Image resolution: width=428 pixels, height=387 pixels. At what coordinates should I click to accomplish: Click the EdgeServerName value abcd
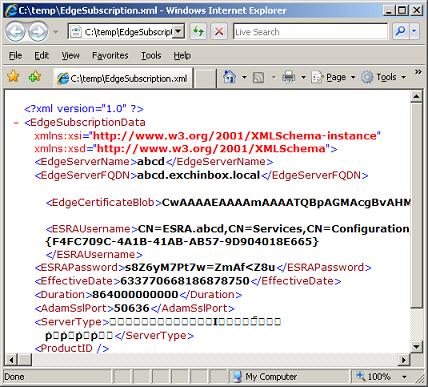tap(151, 161)
